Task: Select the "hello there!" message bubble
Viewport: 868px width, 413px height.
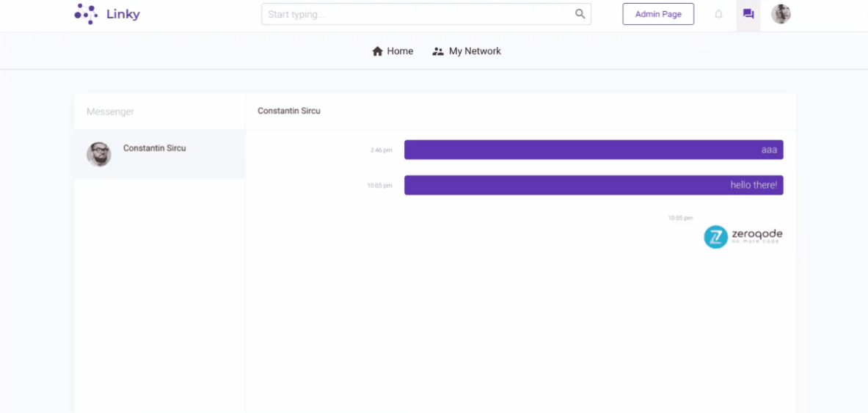Action: point(593,185)
